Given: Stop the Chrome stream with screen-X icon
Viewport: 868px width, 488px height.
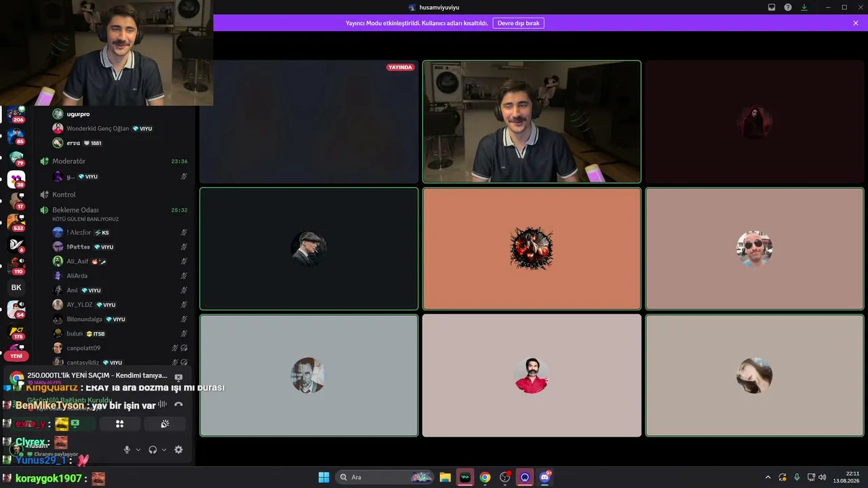Looking at the screenshot, I should (178, 378).
